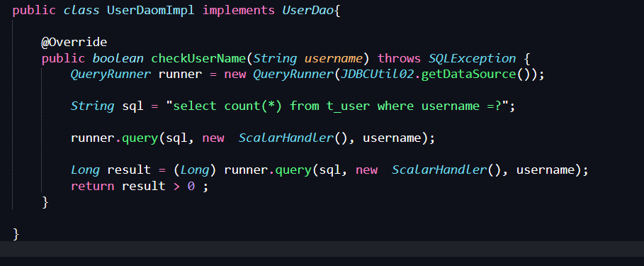Click the QueryRunner constructor after 'new'
644x266 pixels.
tap(293, 74)
